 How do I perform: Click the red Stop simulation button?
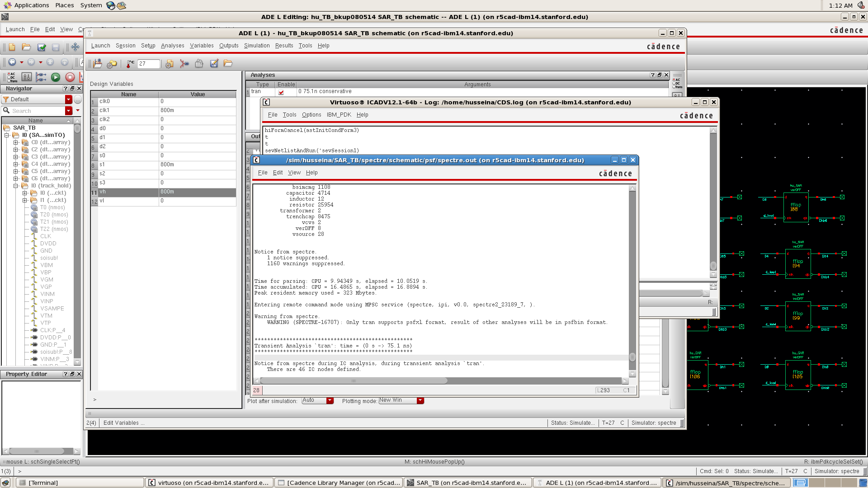(70, 77)
